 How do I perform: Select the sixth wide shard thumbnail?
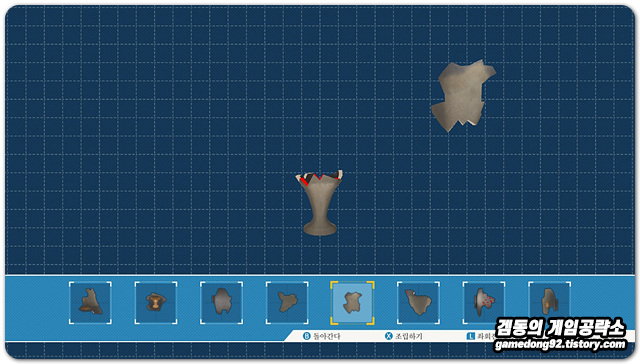pyautogui.click(x=418, y=302)
